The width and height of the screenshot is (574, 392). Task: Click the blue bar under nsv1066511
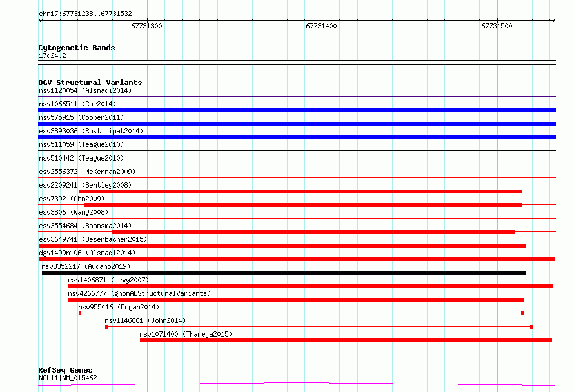pyautogui.click(x=297, y=110)
